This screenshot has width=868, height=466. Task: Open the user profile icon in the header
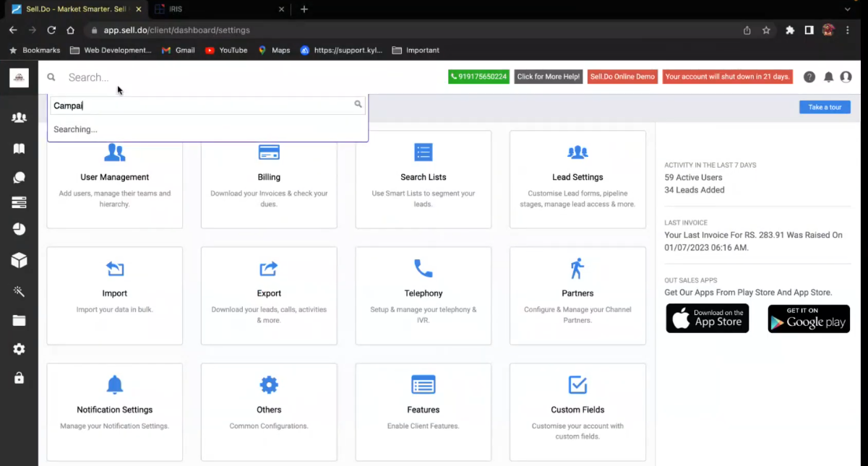846,77
